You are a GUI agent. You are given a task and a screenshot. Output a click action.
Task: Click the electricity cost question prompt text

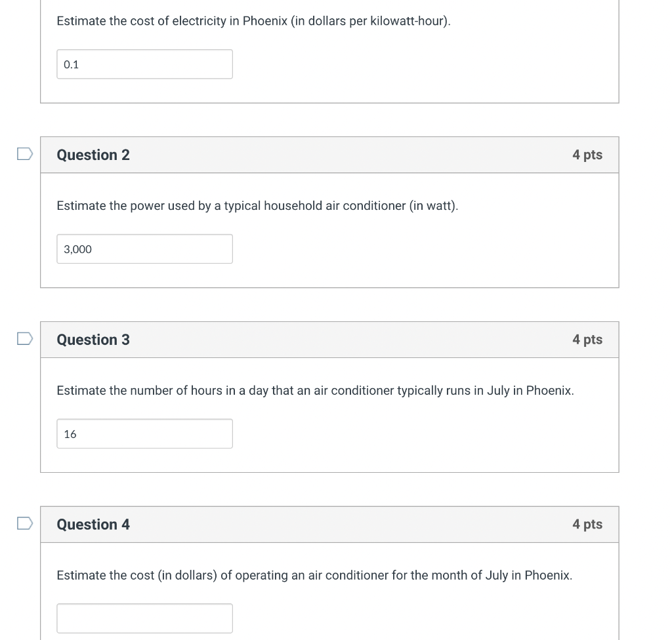click(x=254, y=21)
